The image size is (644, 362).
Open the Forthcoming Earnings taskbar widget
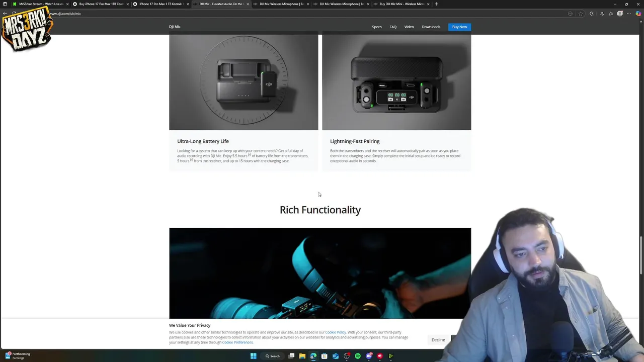pyautogui.click(x=18, y=356)
